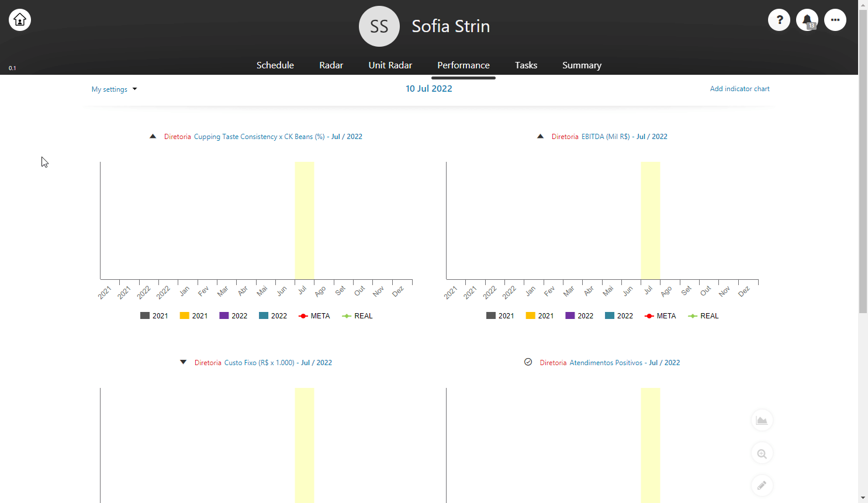Open help with the question mark icon
The height and width of the screenshot is (503, 868).
pos(779,20)
